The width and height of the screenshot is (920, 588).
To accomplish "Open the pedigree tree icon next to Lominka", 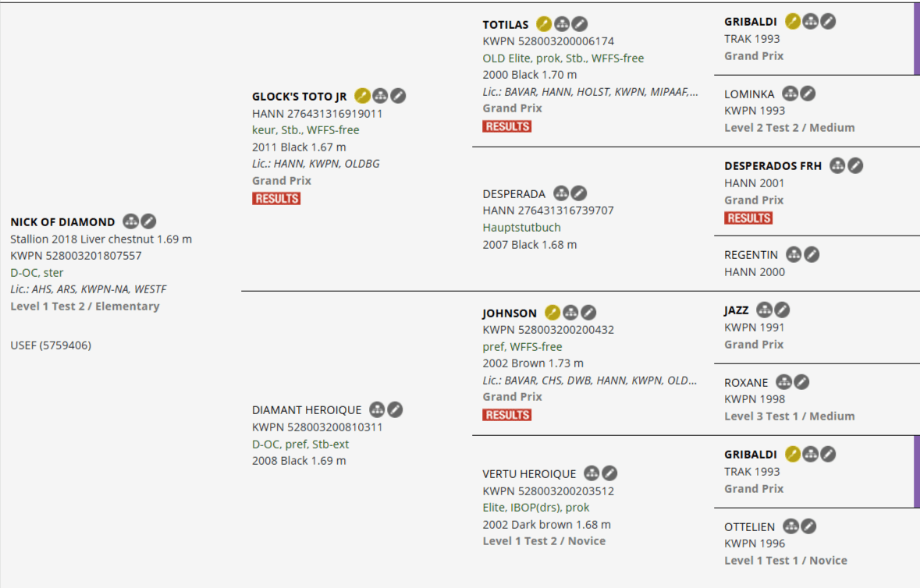I will click(x=790, y=94).
